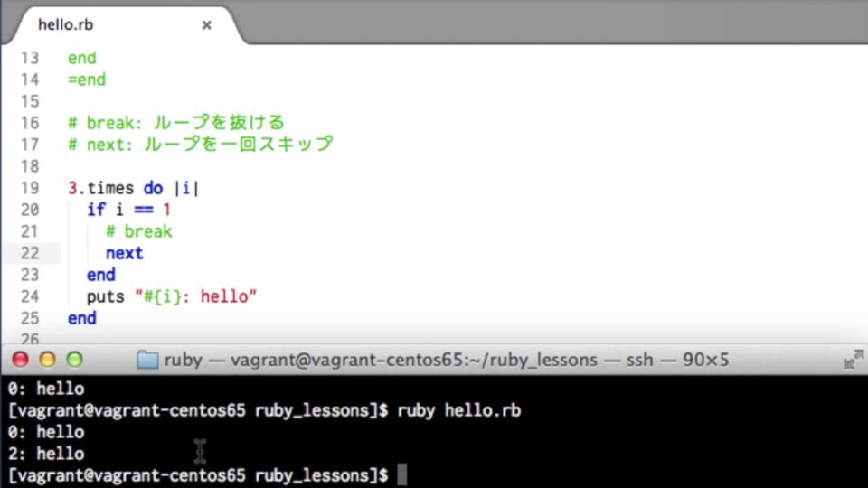Click line number 21 in the gutter

pyautogui.click(x=30, y=231)
